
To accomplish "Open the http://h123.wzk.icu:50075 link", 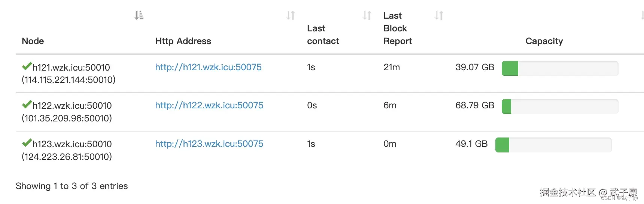I will (209, 144).
